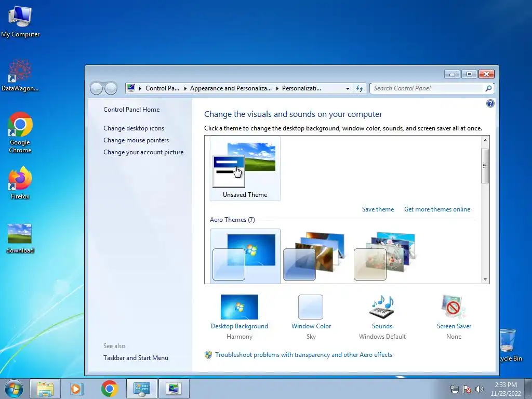
Task: Click Get more themes online link
Action: [437, 209]
